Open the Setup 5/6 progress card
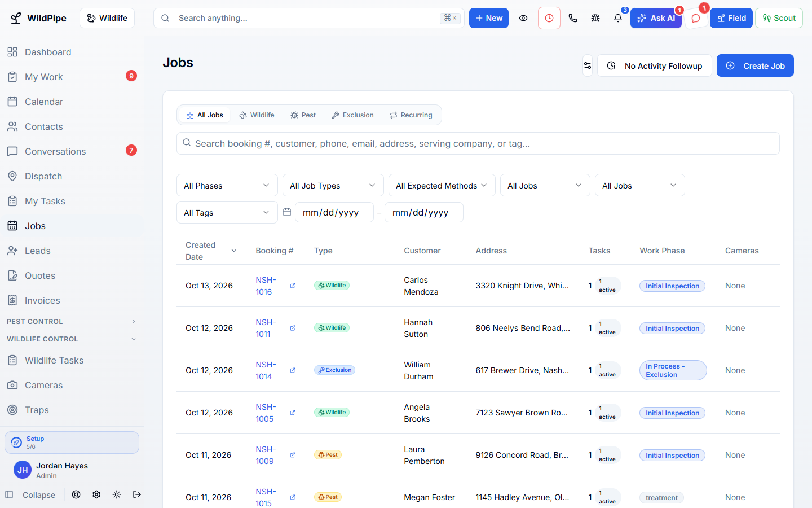Screen dimensions: 812x508 point(72,443)
